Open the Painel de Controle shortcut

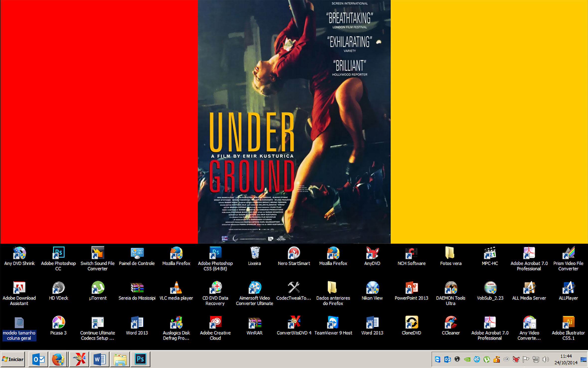pos(137,253)
